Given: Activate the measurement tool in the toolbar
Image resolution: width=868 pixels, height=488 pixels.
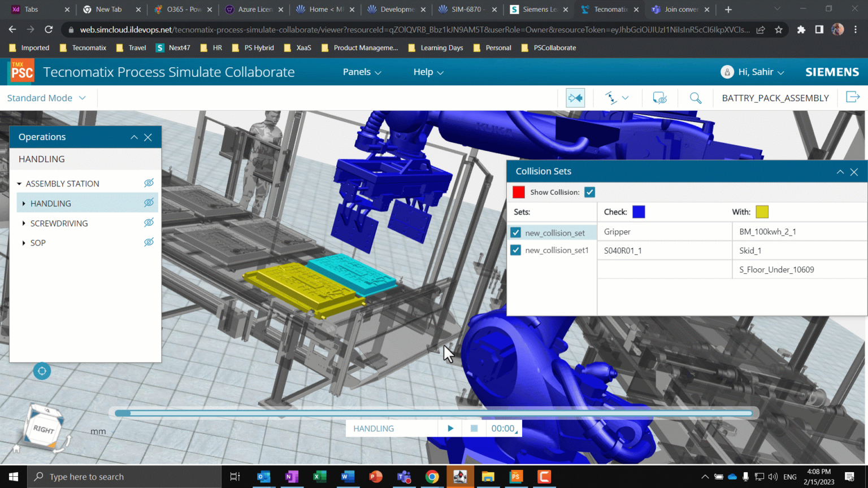Looking at the screenshot, I should point(611,98).
